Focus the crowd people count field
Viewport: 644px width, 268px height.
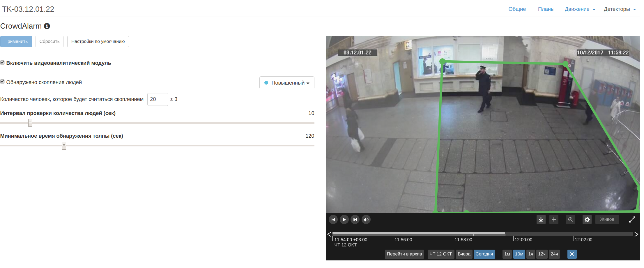[x=158, y=99]
